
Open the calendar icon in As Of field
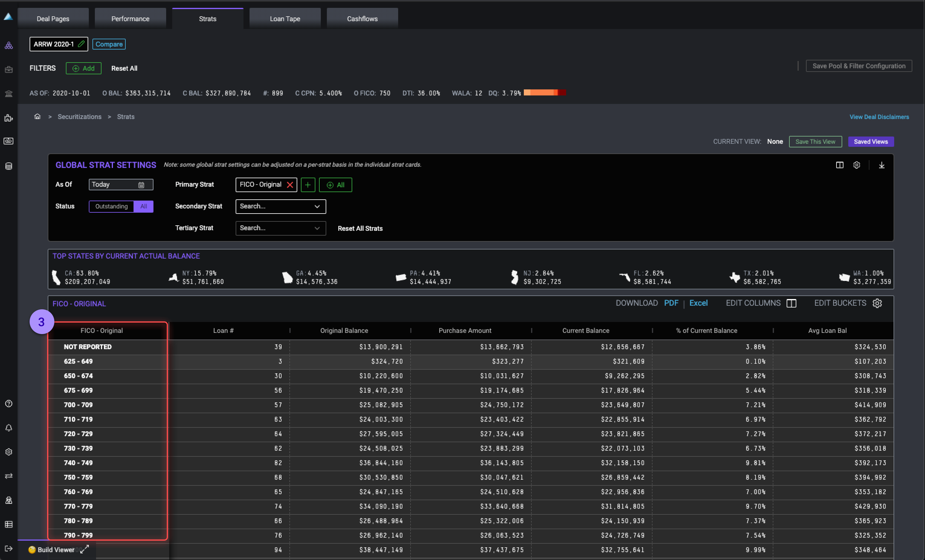[141, 185]
